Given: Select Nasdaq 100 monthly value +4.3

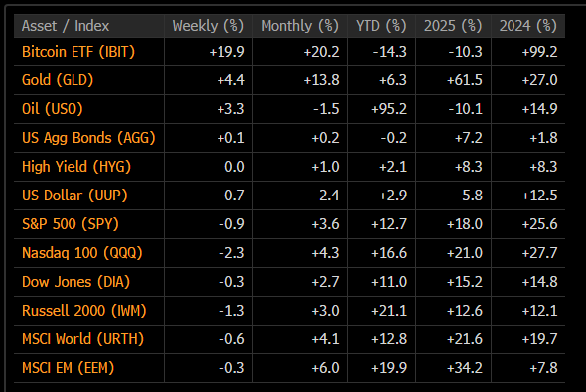Looking at the screenshot, I should click(325, 253).
